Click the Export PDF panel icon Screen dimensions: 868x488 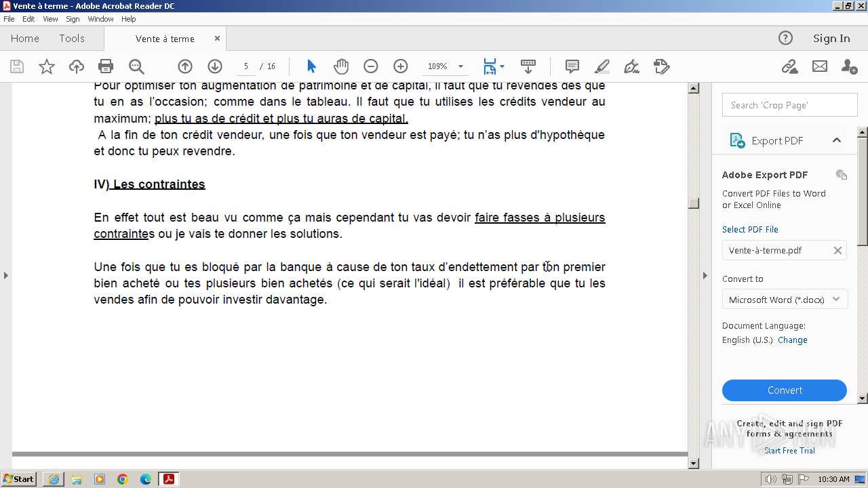tap(737, 140)
